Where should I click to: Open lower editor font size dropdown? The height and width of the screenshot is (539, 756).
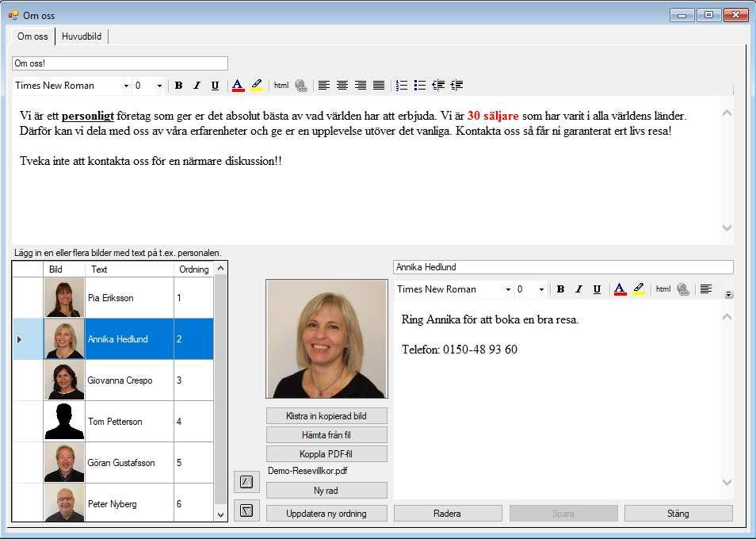(541, 289)
